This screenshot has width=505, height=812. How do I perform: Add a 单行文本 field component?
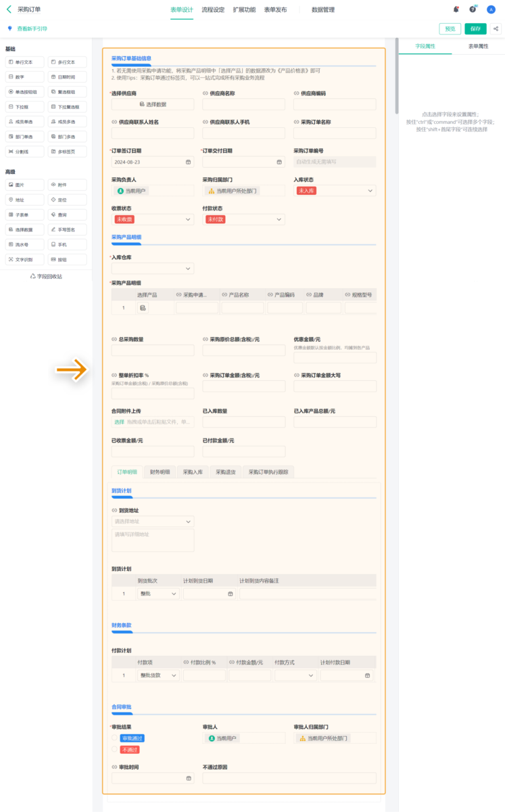(x=24, y=62)
